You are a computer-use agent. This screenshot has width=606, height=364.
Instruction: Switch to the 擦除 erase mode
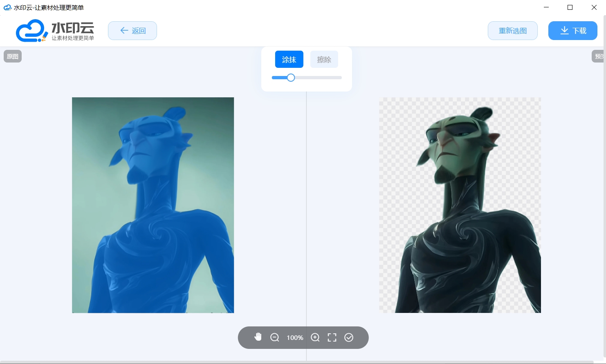tap(324, 60)
